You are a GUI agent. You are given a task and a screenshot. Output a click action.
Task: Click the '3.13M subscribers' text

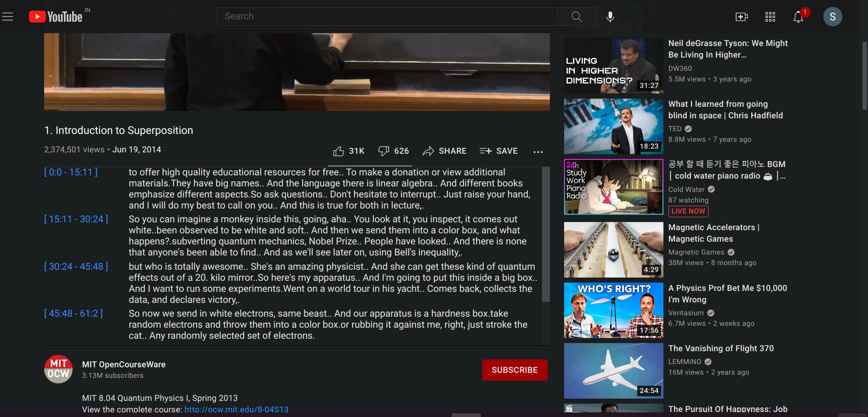(113, 376)
